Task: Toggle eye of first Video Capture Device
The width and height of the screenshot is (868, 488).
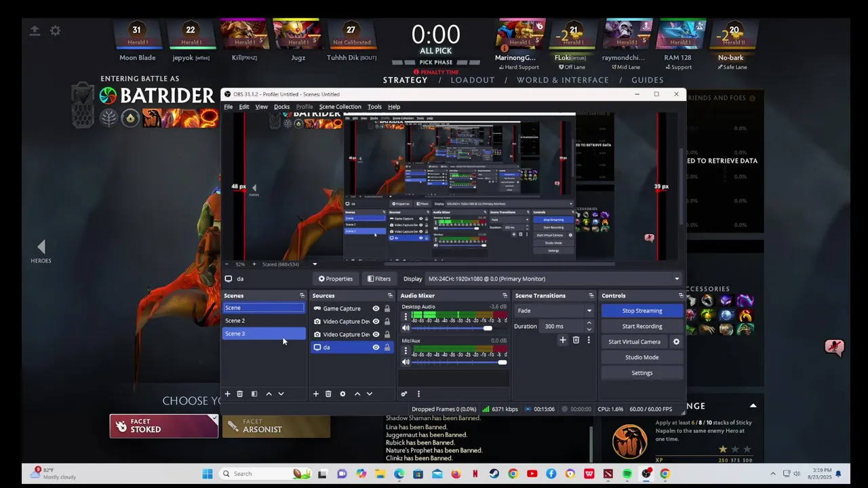Action: click(x=376, y=321)
